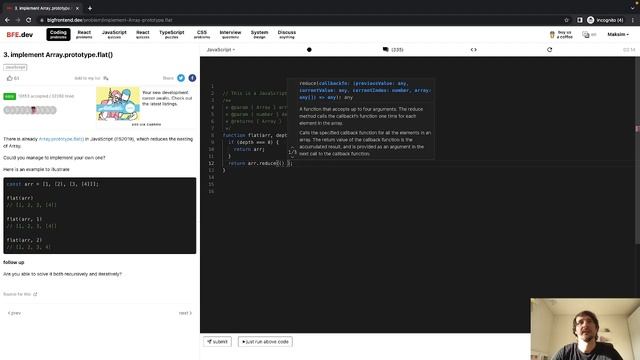Reset code with the editor refresh icon
The image size is (640, 360).
tap(549, 50)
